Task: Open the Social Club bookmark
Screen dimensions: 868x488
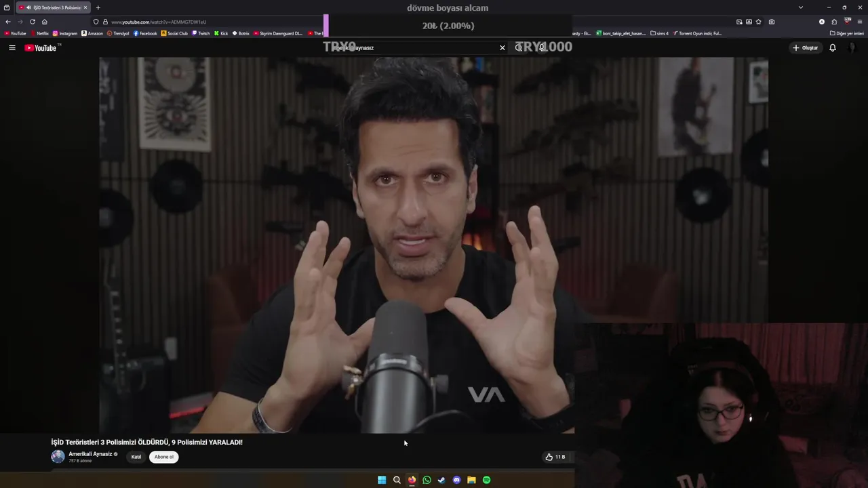Action: [x=174, y=33]
